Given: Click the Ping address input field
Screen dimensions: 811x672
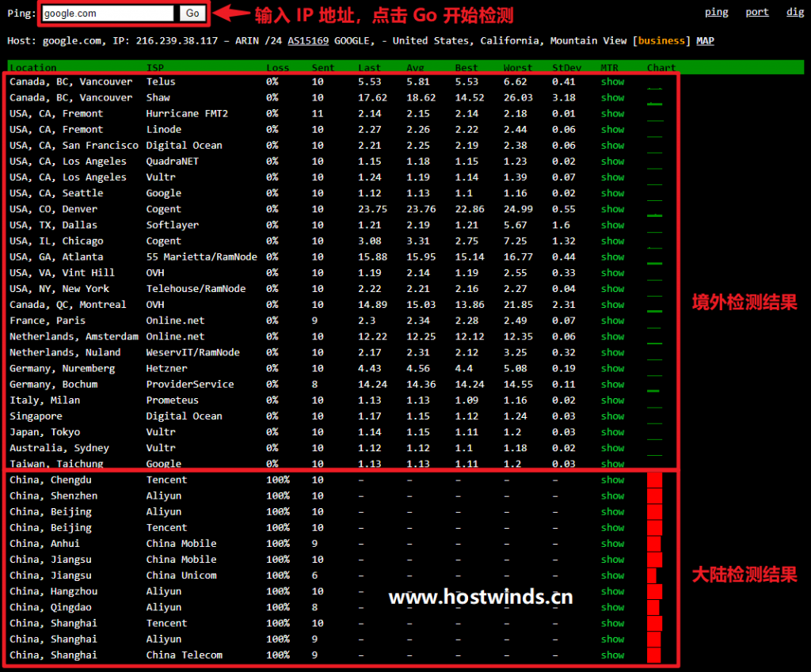Looking at the screenshot, I should click(x=108, y=13).
